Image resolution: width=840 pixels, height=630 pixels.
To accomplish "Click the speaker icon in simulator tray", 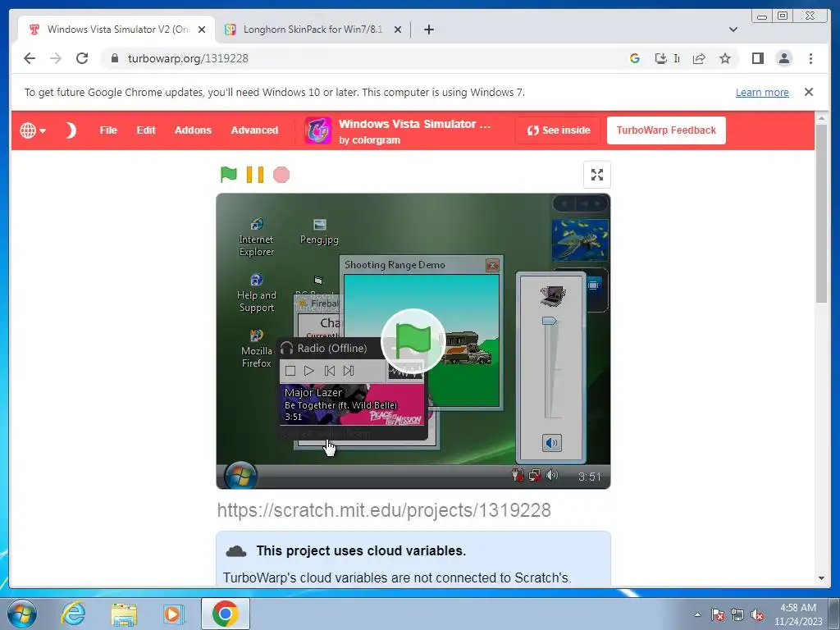I will click(552, 475).
